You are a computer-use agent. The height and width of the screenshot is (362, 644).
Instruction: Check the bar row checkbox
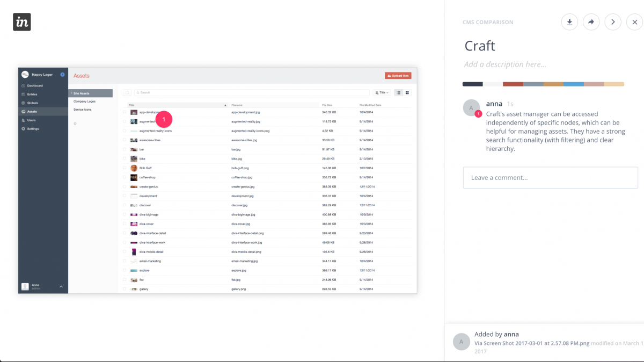[x=125, y=149]
